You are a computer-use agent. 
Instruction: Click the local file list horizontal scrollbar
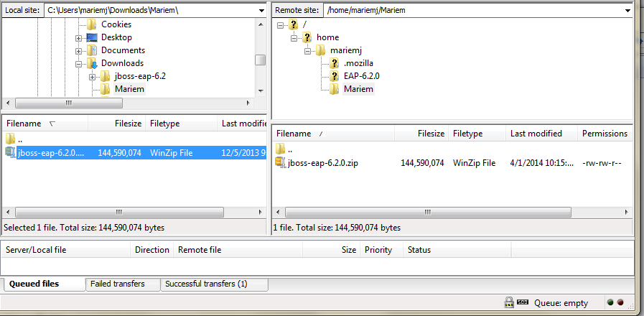tap(119, 212)
